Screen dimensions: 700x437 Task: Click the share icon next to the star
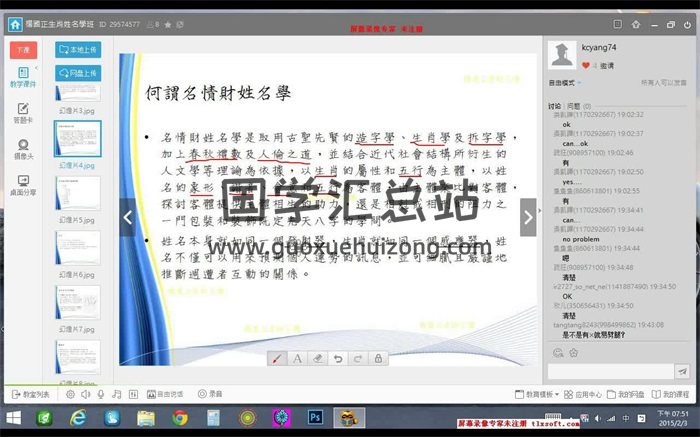(180, 25)
